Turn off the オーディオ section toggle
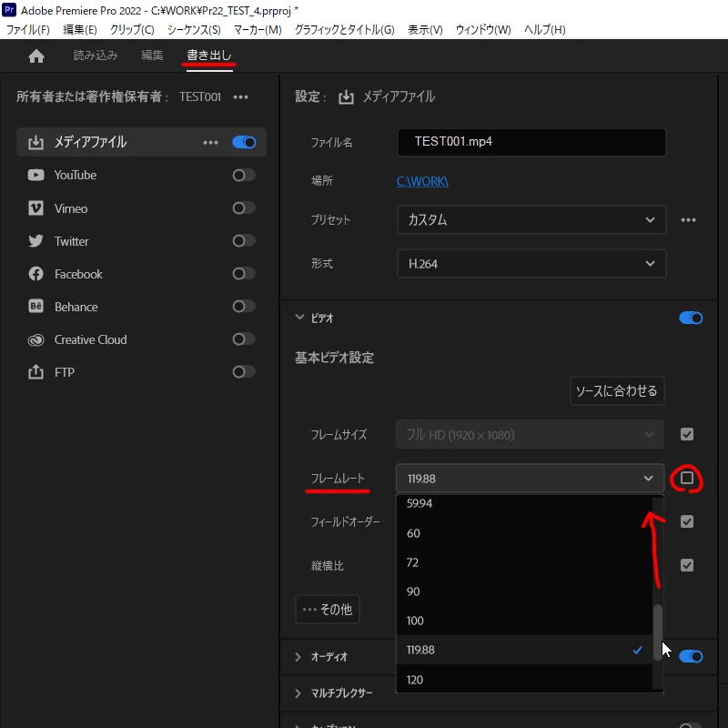 pyautogui.click(x=691, y=656)
